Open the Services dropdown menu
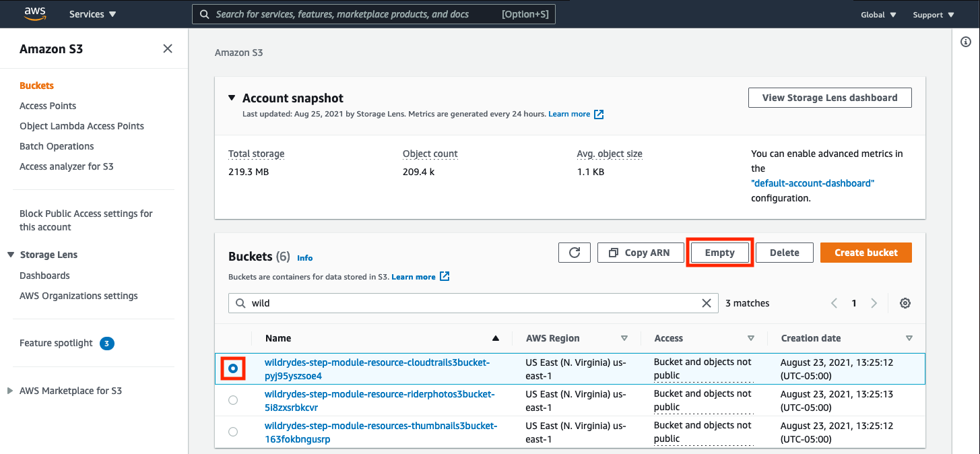980x454 pixels. point(93,14)
